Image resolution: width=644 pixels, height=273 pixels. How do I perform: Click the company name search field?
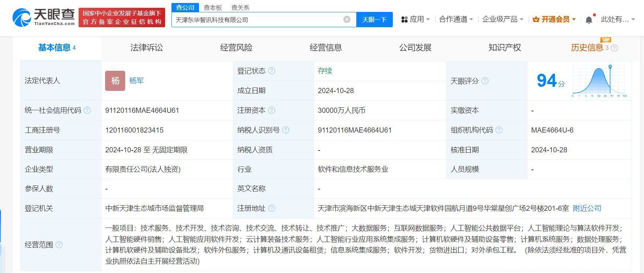[x=257, y=20]
